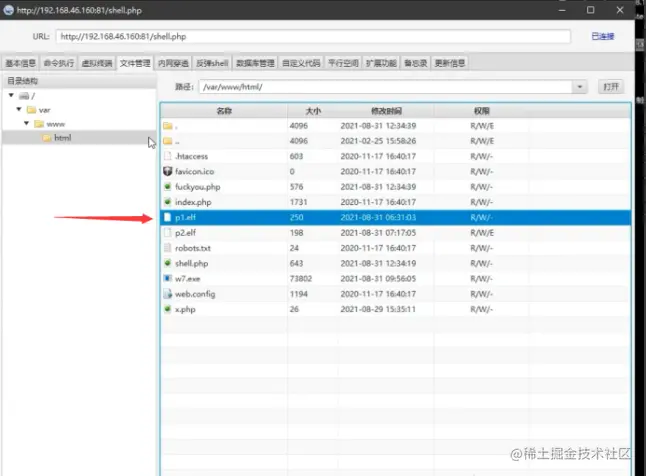The image size is (646, 476).
Task: Select the fuckyou.php file name
Action: click(198, 187)
